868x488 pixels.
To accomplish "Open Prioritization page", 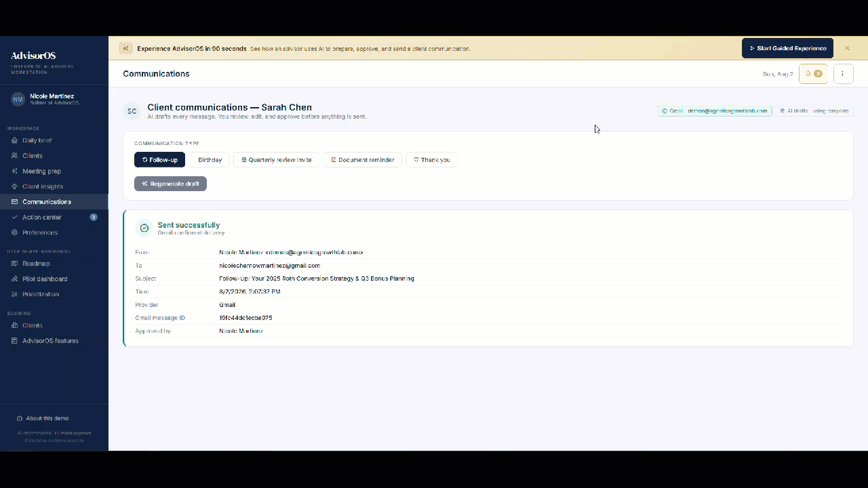I will (x=54, y=294).
